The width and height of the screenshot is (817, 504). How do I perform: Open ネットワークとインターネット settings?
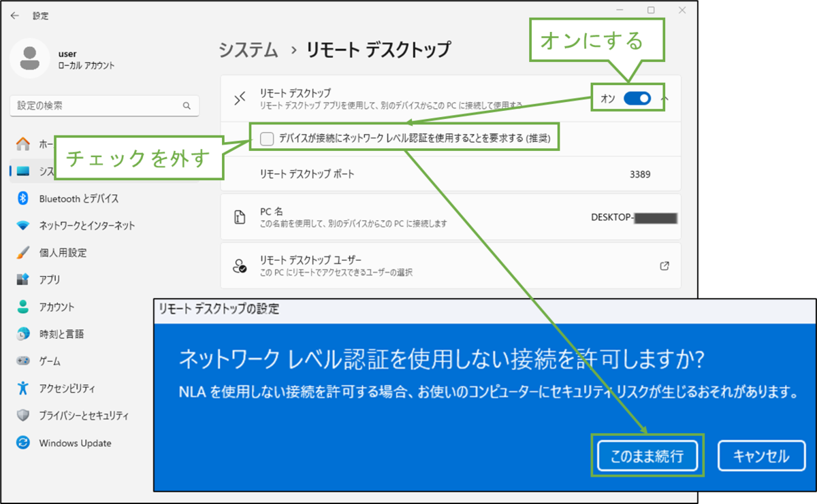[x=87, y=226]
